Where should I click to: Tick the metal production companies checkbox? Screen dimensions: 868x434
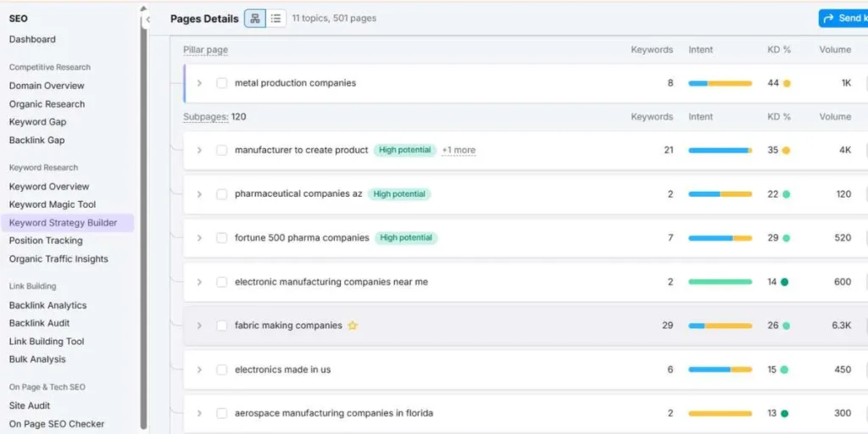pyautogui.click(x=222, y=83)
